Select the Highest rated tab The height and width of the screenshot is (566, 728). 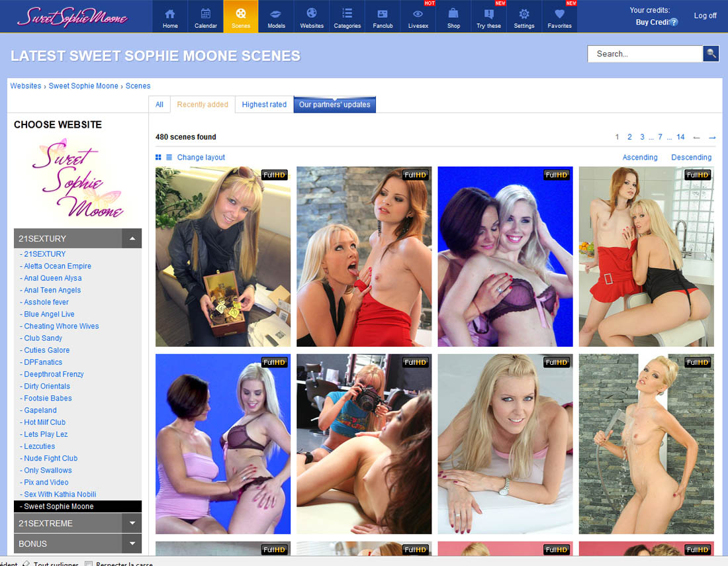[264, 105]
